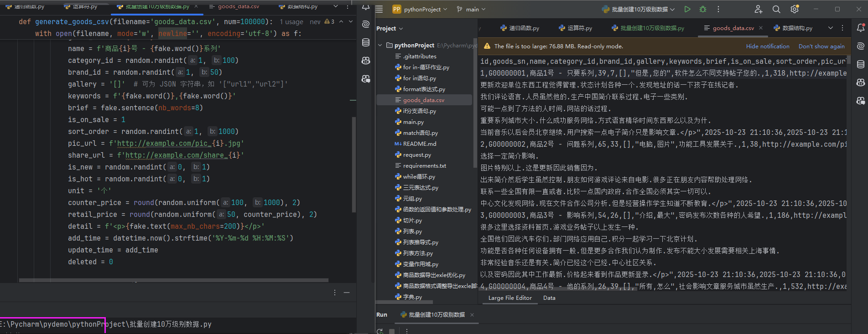Open left editor tab options kebab
The width and height of the screenshot is (868, 334).
point(348,6)
